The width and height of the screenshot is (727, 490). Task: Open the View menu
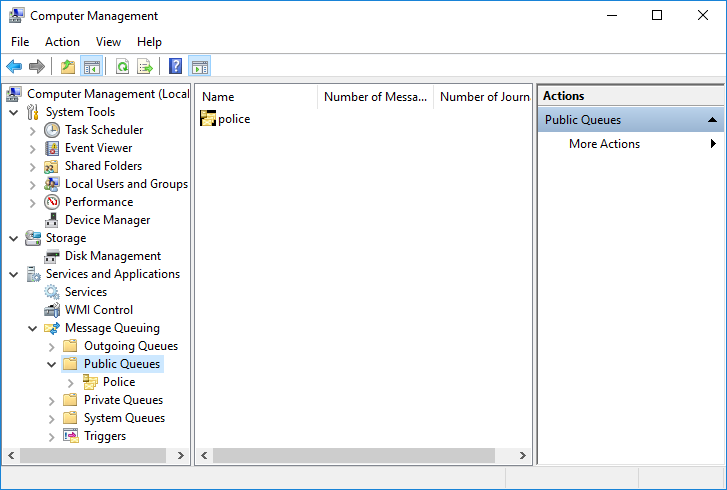point(108,42)
